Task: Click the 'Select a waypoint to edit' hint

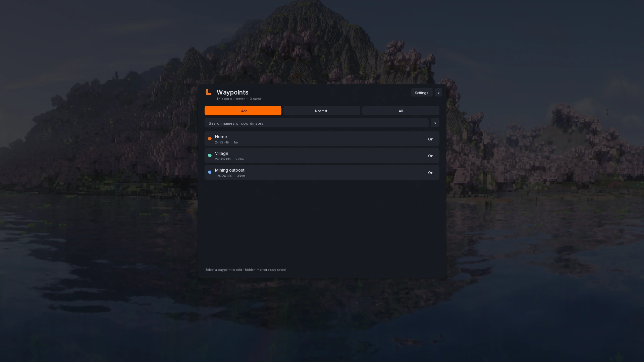Action: coord(223,270)
